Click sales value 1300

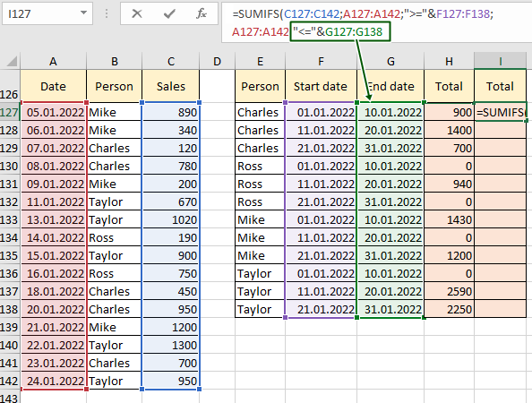click(171, 346)
